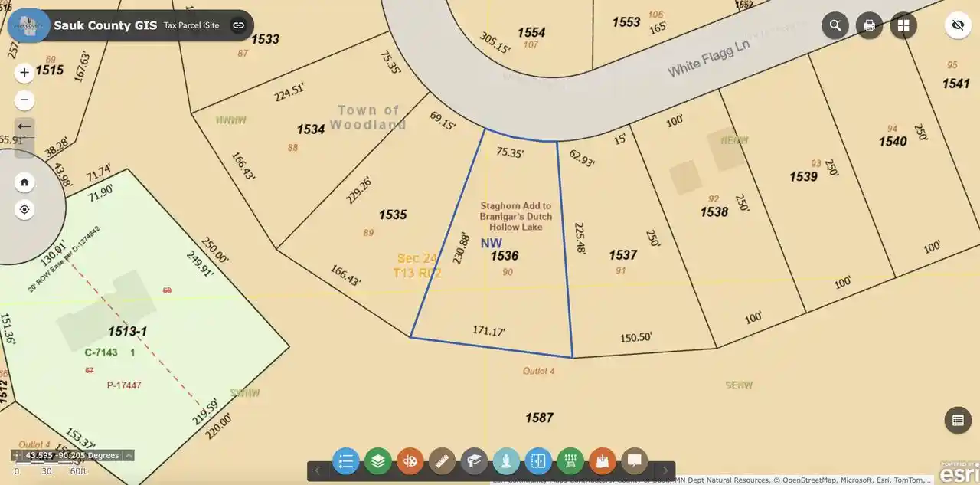Zoom out with the minus button
The height and width of the screenshot is (485, 980).
coord(24,100)
